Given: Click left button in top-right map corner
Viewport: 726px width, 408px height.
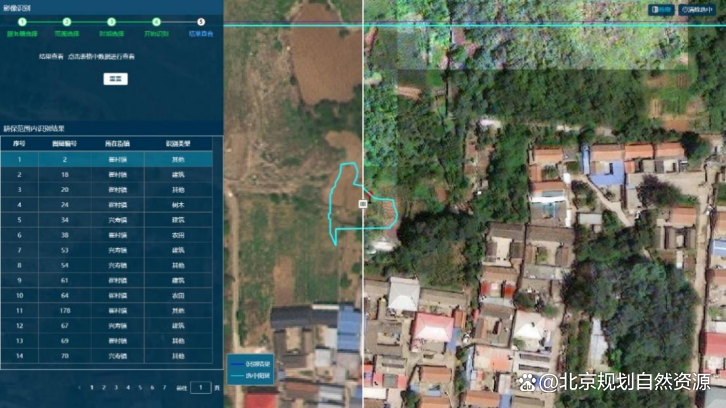Looking at the screenshot, I should pos(661,10).
